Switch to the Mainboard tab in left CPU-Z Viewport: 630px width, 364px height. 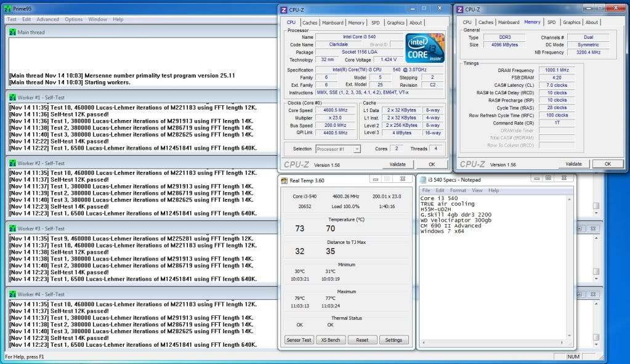point(333,23)
